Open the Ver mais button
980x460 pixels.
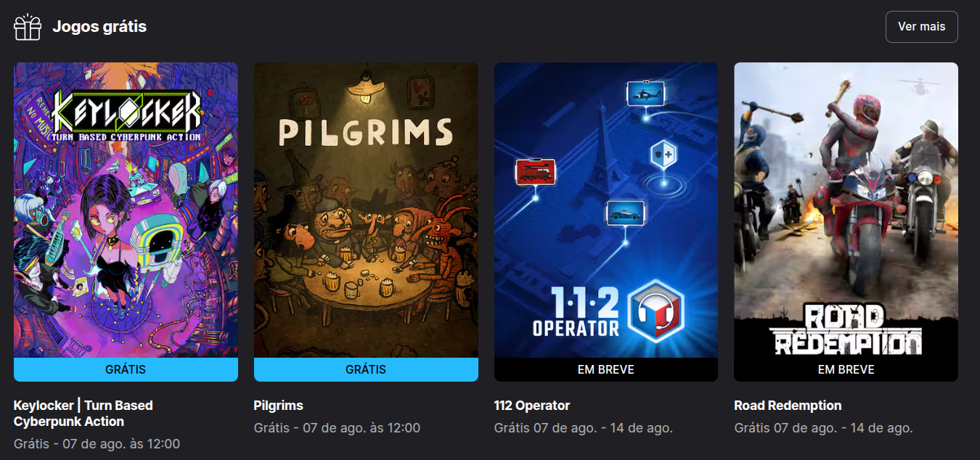coord(921,27)
